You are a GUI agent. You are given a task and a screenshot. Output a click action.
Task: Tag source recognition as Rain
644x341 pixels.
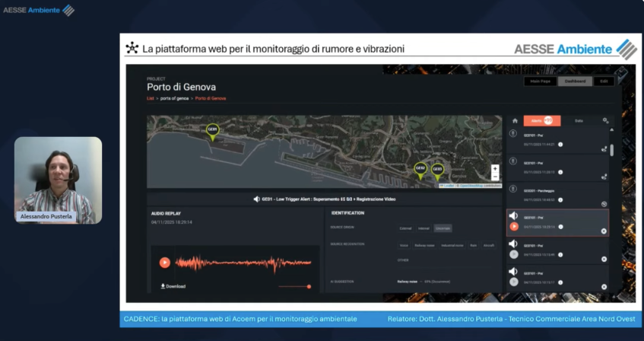pyautogui.click(x=474, y=245)
